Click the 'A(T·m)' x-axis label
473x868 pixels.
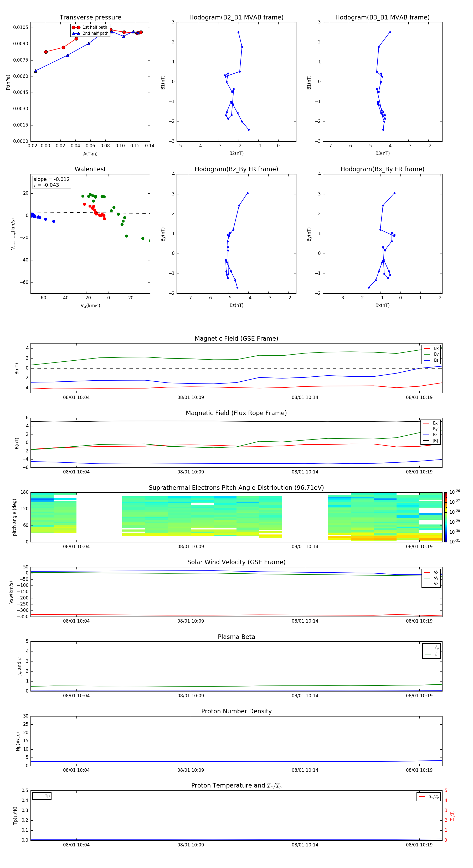click(x=90, y=154)
